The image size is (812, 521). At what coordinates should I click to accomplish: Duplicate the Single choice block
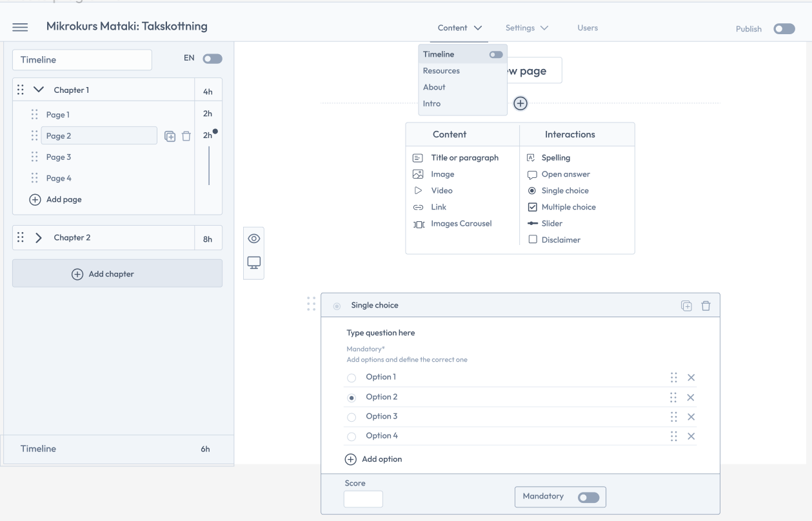click(x=686, y=306)
